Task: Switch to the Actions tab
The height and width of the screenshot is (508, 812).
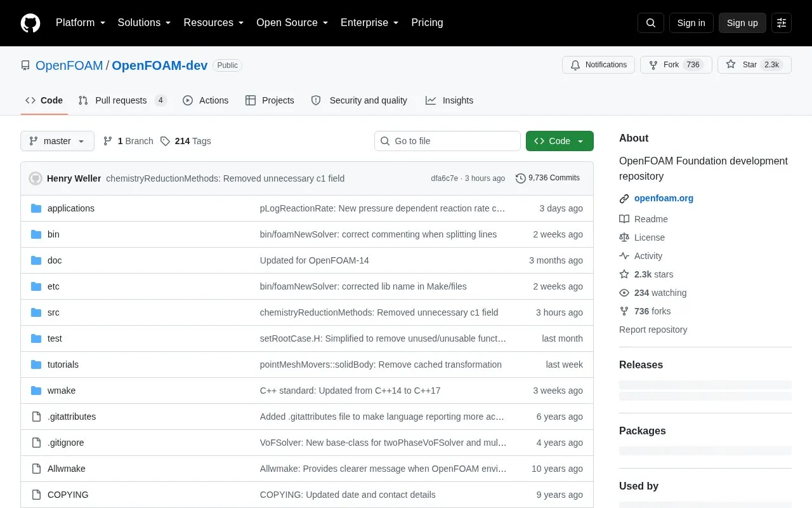Action: tap(206, 100)
